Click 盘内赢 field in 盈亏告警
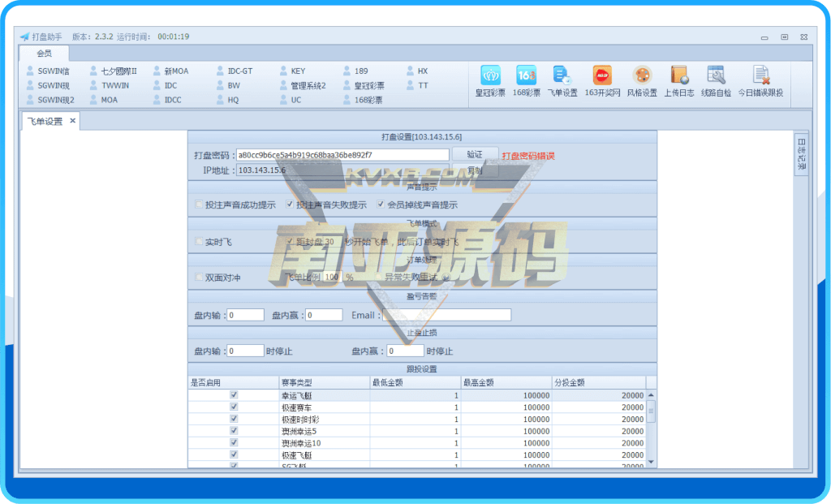 click(x=324, y=315)
